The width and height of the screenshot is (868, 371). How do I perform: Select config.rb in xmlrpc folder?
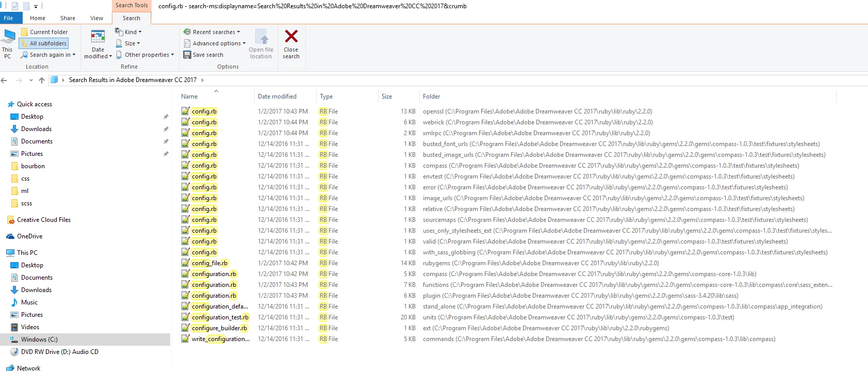[x=204, y=133]
